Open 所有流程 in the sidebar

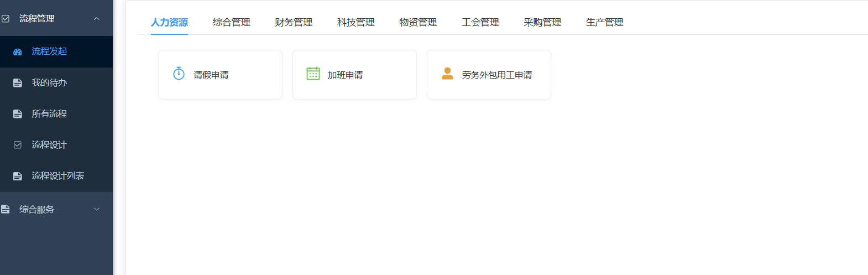(56, 114)
